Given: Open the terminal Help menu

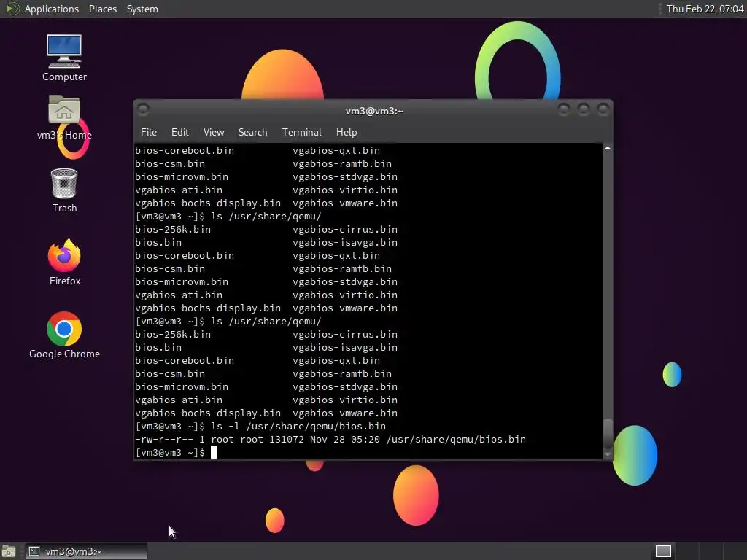Looking at the screenshot, I should [347, 133].
